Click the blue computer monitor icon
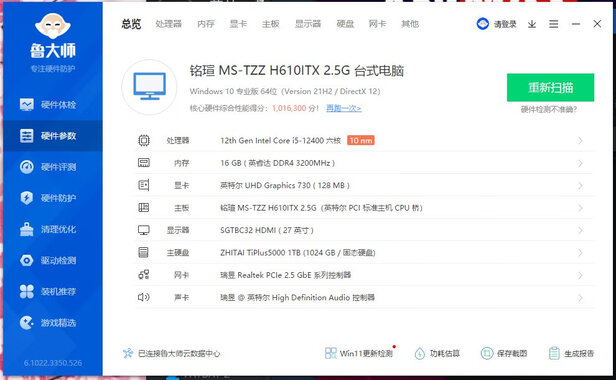This screenshot has width=616, height=380. pos(149,86)
